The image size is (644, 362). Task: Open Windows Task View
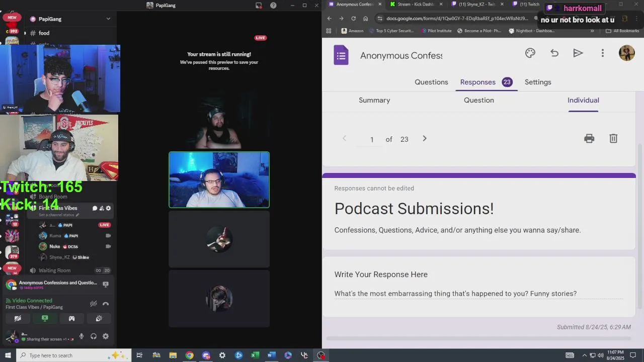coord(139,355)
